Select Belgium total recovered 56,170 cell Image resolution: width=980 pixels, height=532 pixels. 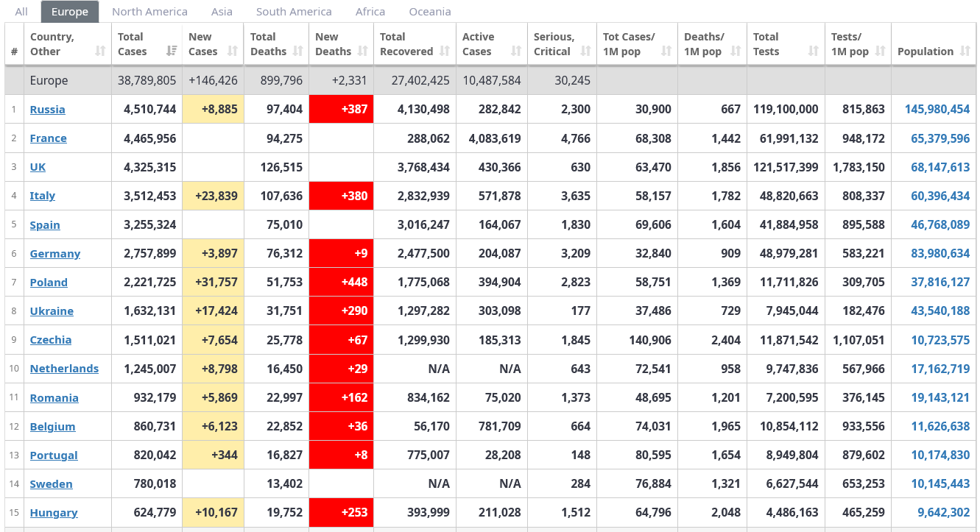point(415,427)
